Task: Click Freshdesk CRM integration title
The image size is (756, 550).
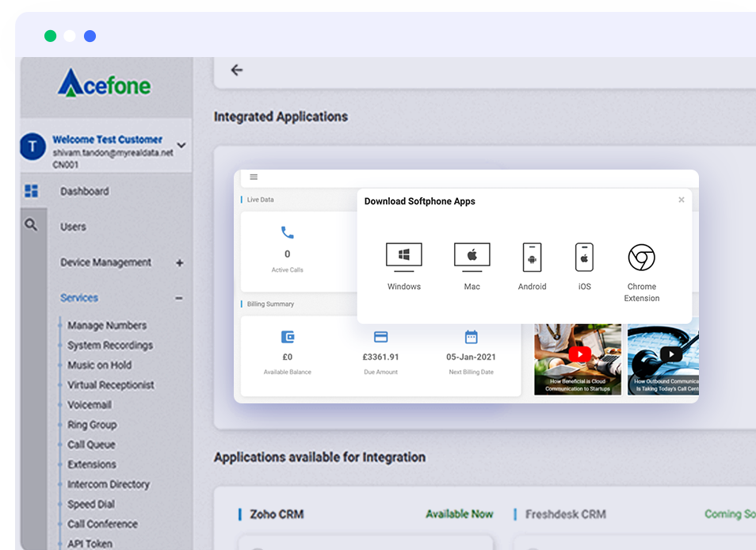Action: 566,514
